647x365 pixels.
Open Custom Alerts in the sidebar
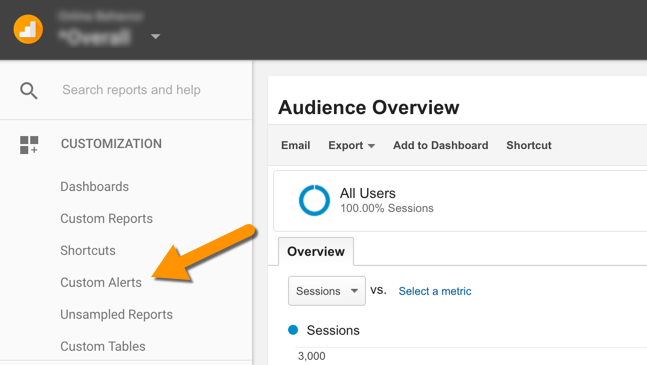tap(101, 283)
